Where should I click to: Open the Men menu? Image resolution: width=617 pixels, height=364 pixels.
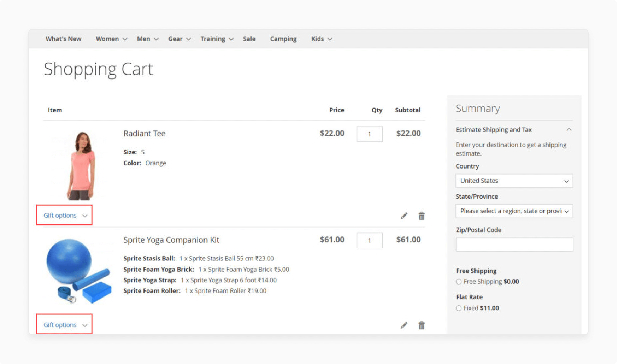point(148,39)
